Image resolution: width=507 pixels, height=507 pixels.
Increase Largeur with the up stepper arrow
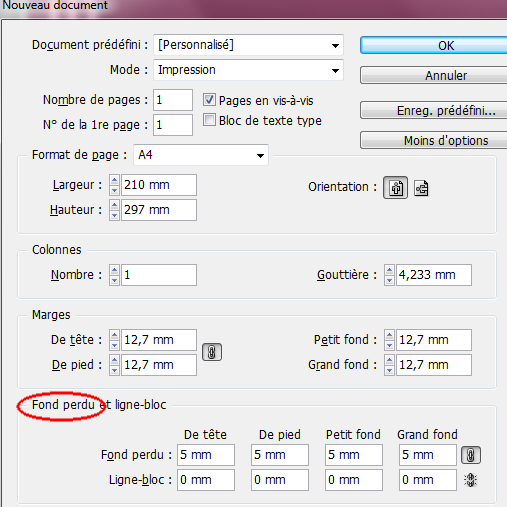click(114, 180)
